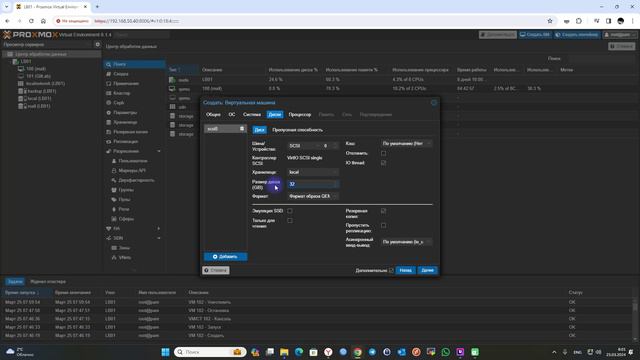Screen dimensions: 640x360
Task: Click the Create CT button in header
Action: click(577, 35)
